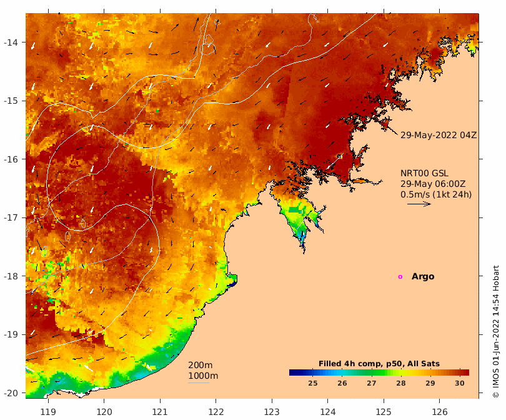This screenshot has height=420, width=506.
Task: Click the IMOS copyright timestamp text
Action: tap(496, 331)
